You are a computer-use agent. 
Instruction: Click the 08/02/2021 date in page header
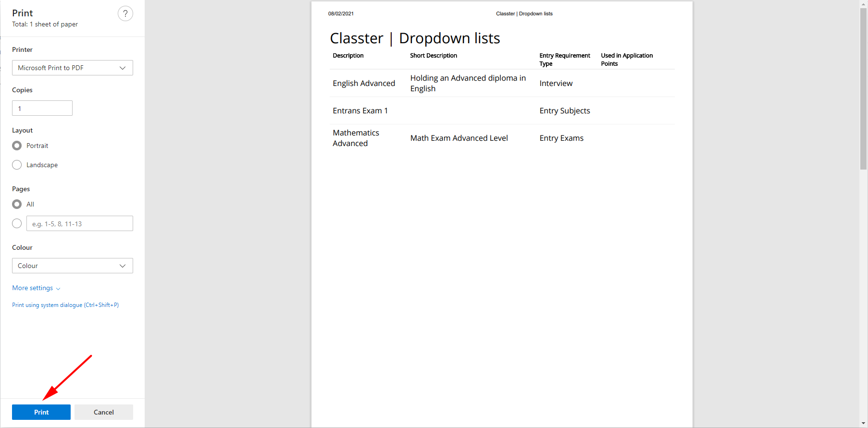[341, 13]
